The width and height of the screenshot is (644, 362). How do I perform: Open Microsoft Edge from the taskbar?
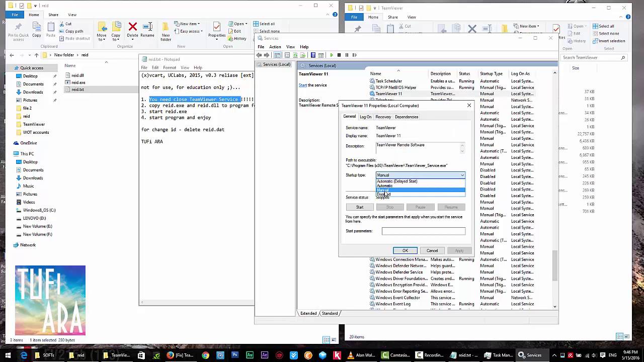point(24,355)
